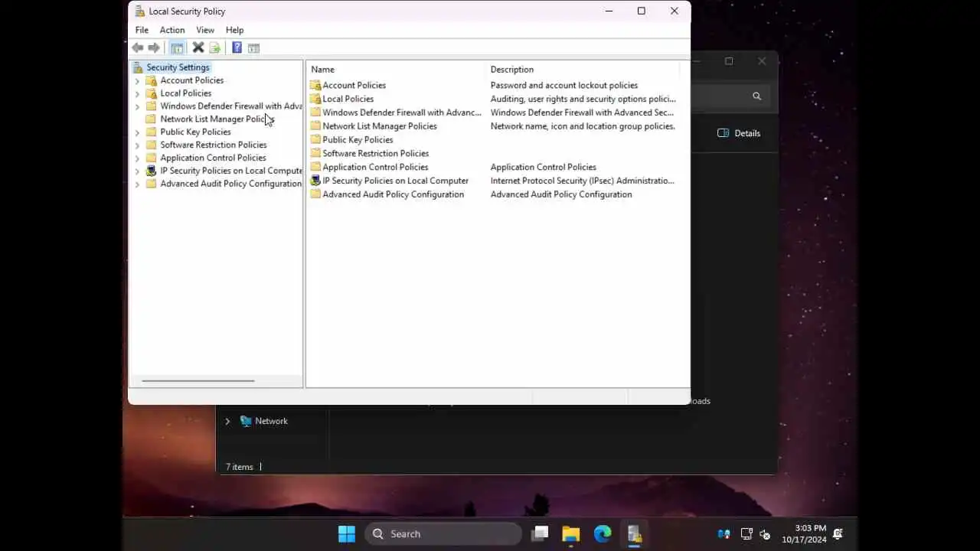Toggle the Show/Hide Console Tree icon
Image resolution: width=980 pixels, height=551 pixels.
pyautogui.click(x=177, y=47)
